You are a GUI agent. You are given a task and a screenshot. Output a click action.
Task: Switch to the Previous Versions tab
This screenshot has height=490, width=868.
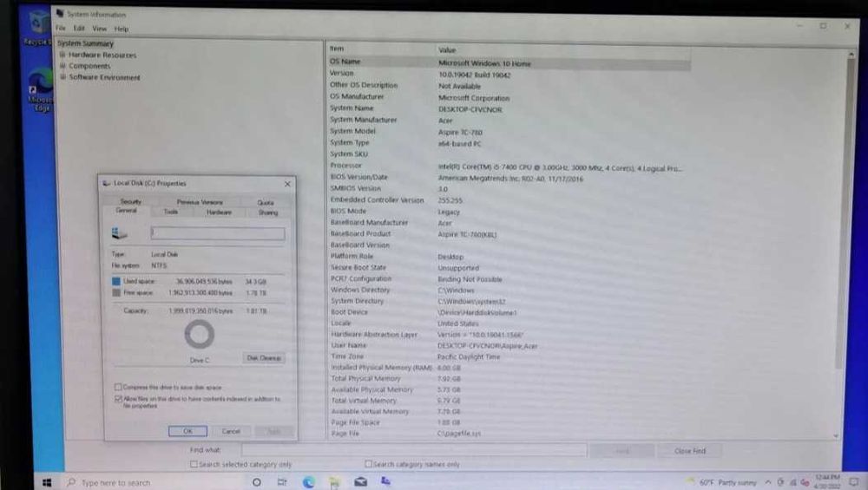[200, 202]
